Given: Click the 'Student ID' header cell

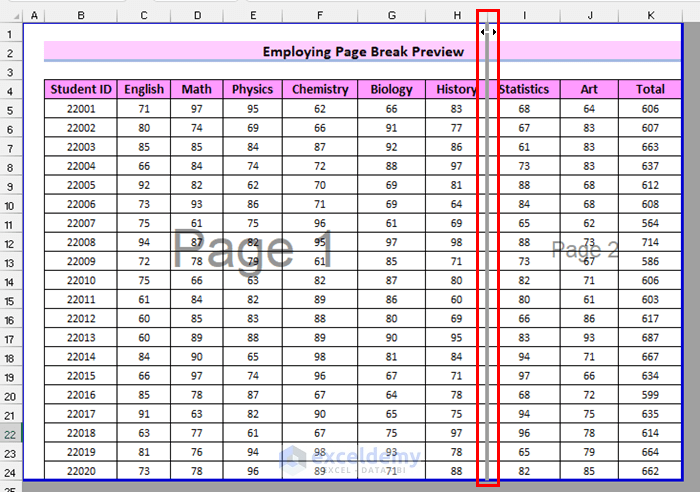Looking at the screenshot, I should point(81,89).
